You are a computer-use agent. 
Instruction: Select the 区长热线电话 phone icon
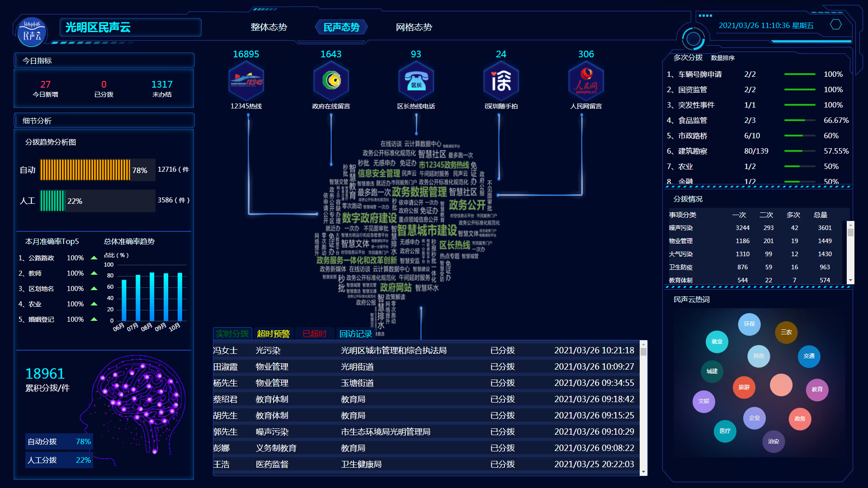pyautogui.click(x=416, y=81)
